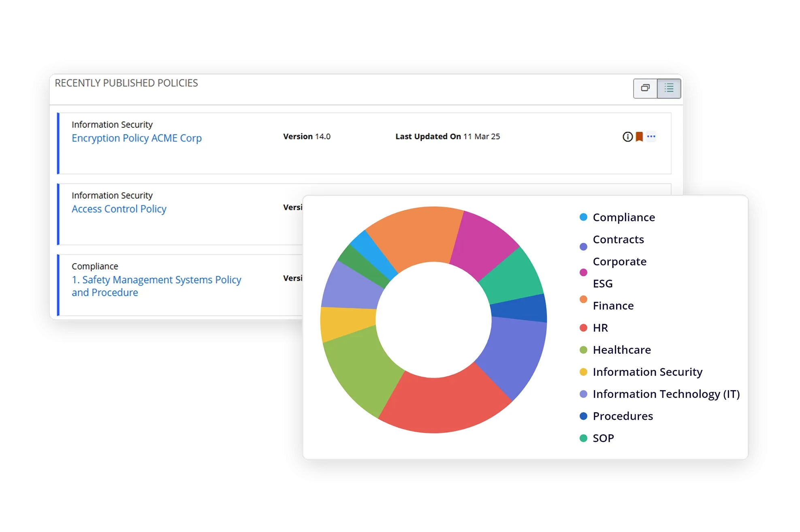Toggle Healthcare legend item
This screenshot has height=532, width=800.
tap(621, 350)
